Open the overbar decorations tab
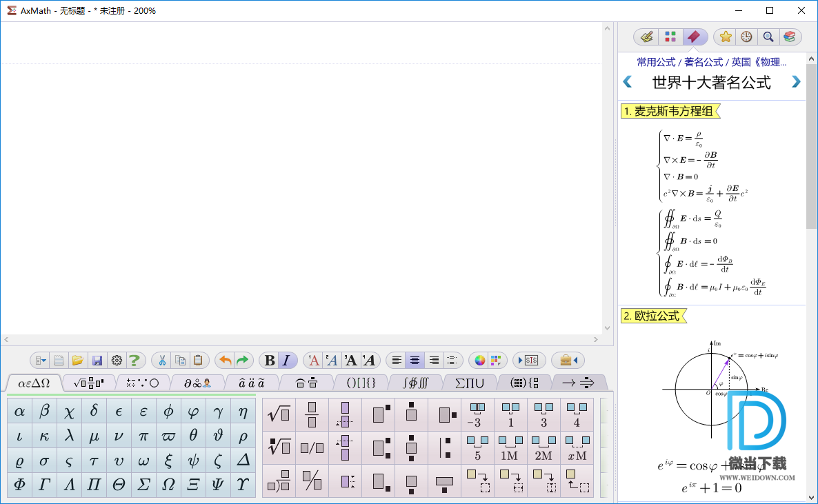 (x=307, y=383)
